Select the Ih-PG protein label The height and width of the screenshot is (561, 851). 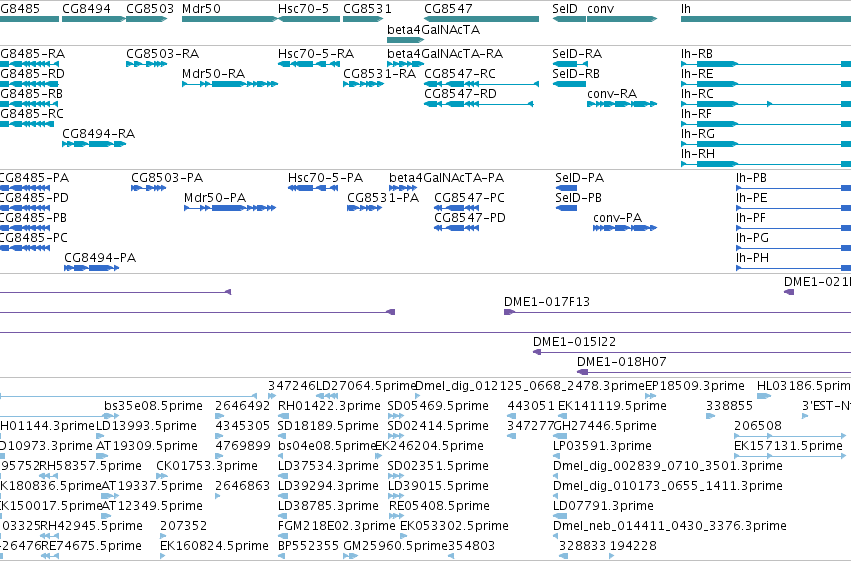752,238
